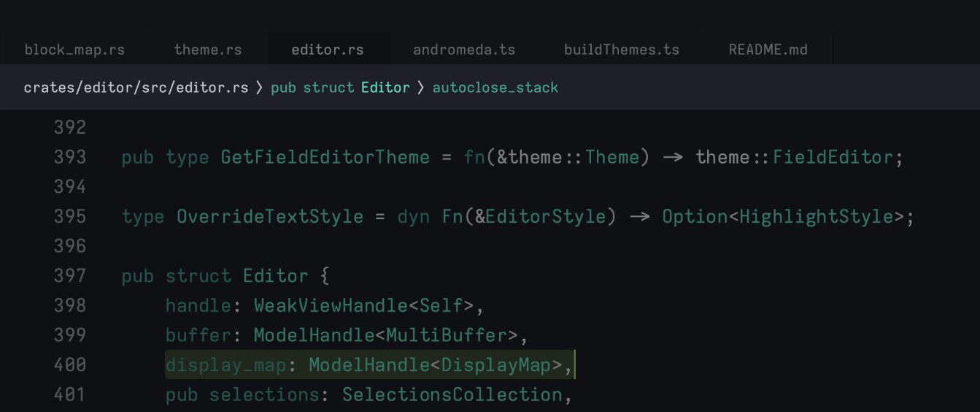Switch to the block_map.rs tab
Screen dimensions: 980x412
pyautogui.click(x=74, y=50)
